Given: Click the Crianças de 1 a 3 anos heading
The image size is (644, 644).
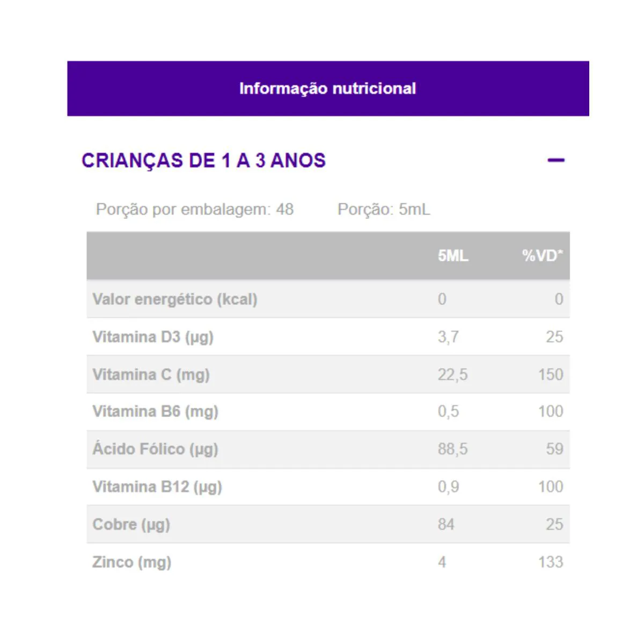Looking at the screenshot, I should [x=203, y=160].
